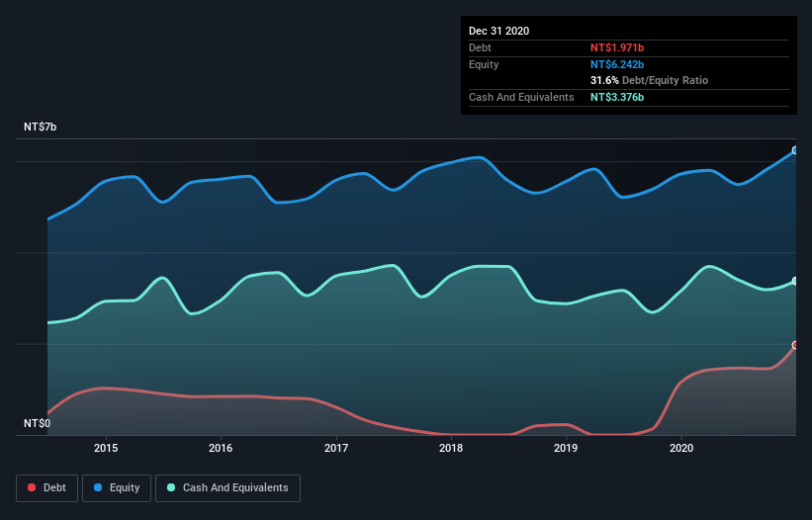The height and width of the screenshot is (520, 812).
Task: Click the 2015 x-axis label
Action: [x=106, y=448]
